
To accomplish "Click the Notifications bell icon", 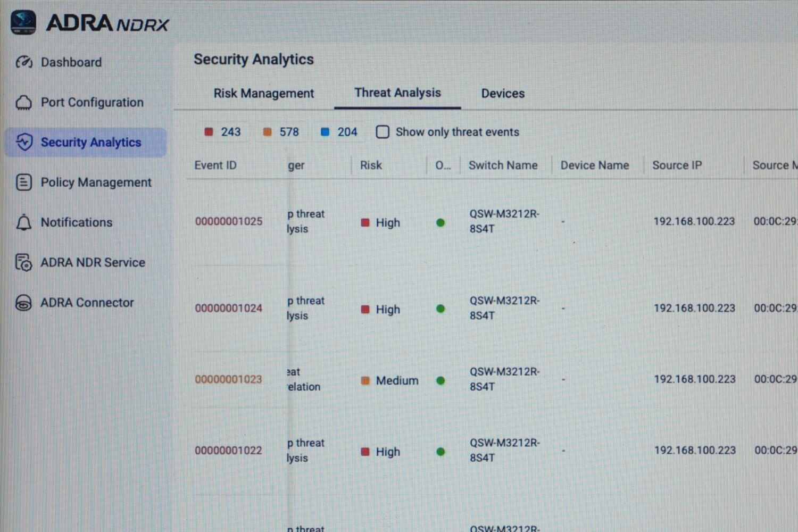I will point(24,222).
